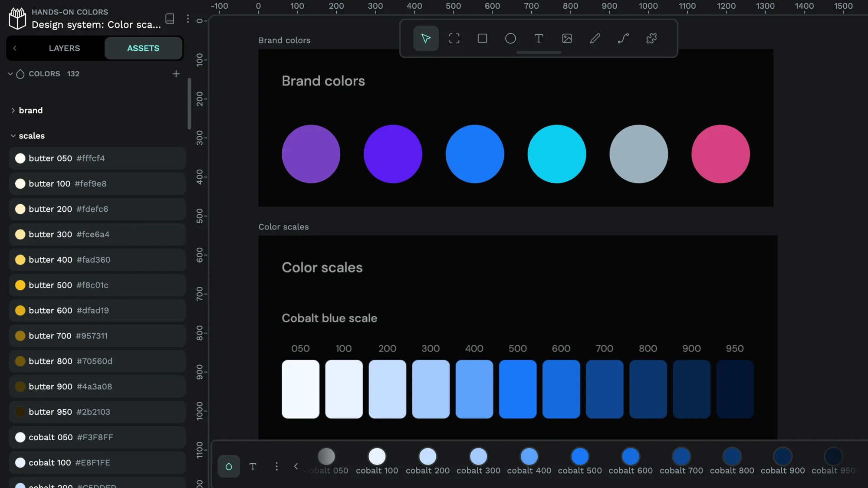Image resolution: width=868 pixels, height=488 pixels.
Task: Collapse the COLORS section
Action: click(x=10, y=74)
